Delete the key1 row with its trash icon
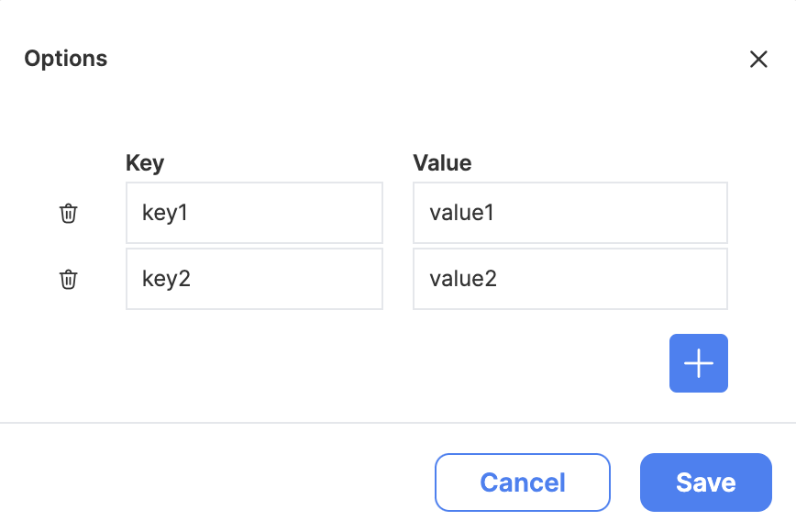The height and width of the screenshot is (532, 796). (x=69, y=213)
